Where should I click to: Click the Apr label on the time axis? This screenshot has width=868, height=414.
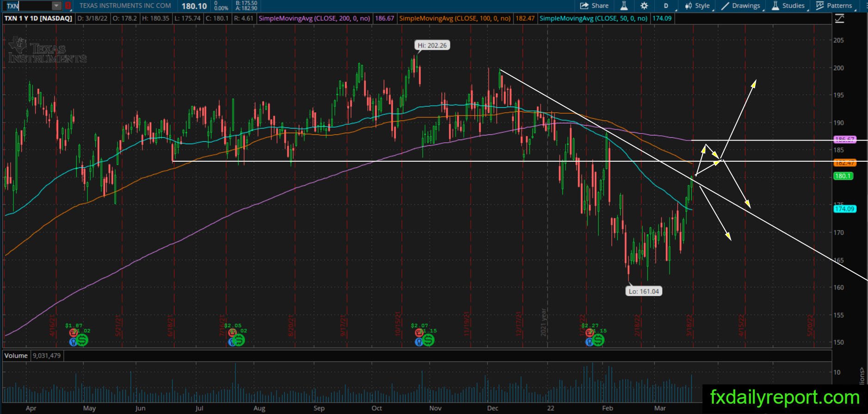tap(31, 408)
